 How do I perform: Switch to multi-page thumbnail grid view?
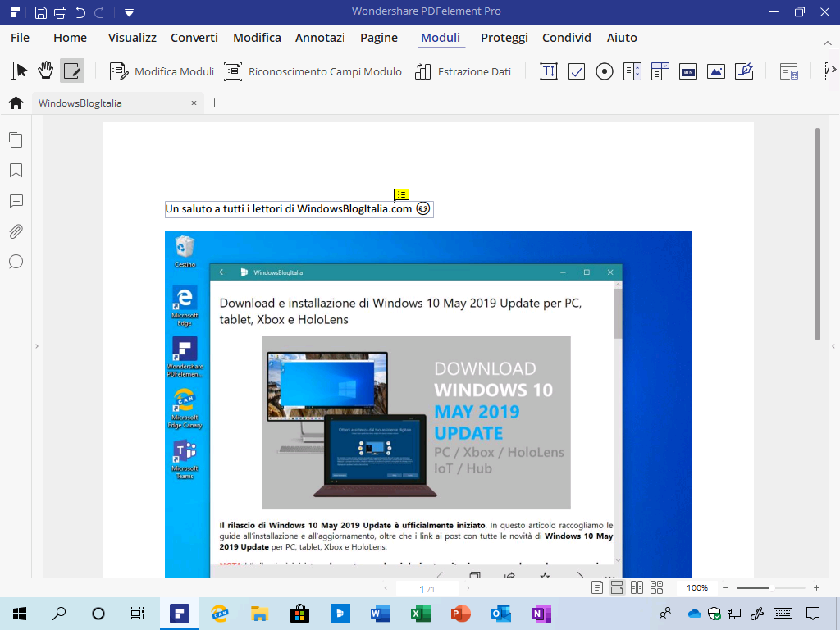pos(656,587)
